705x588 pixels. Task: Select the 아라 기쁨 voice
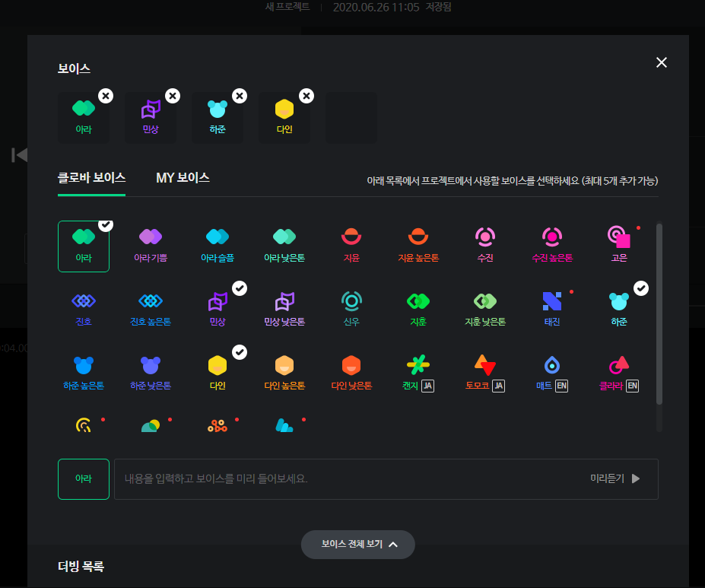[x=151, y=246]
